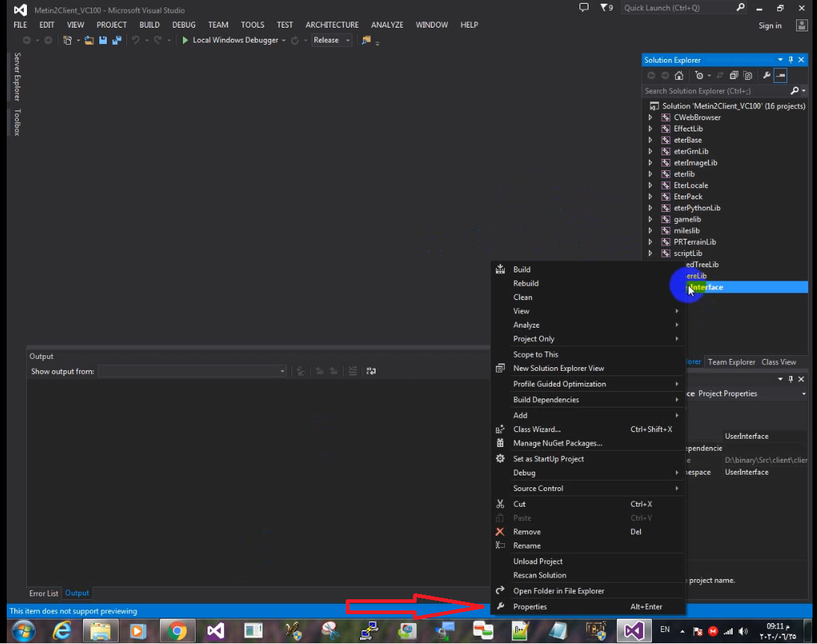
Task: Start debugging with the green play icon
Action: pyautogui.click(x=185, y=40)
